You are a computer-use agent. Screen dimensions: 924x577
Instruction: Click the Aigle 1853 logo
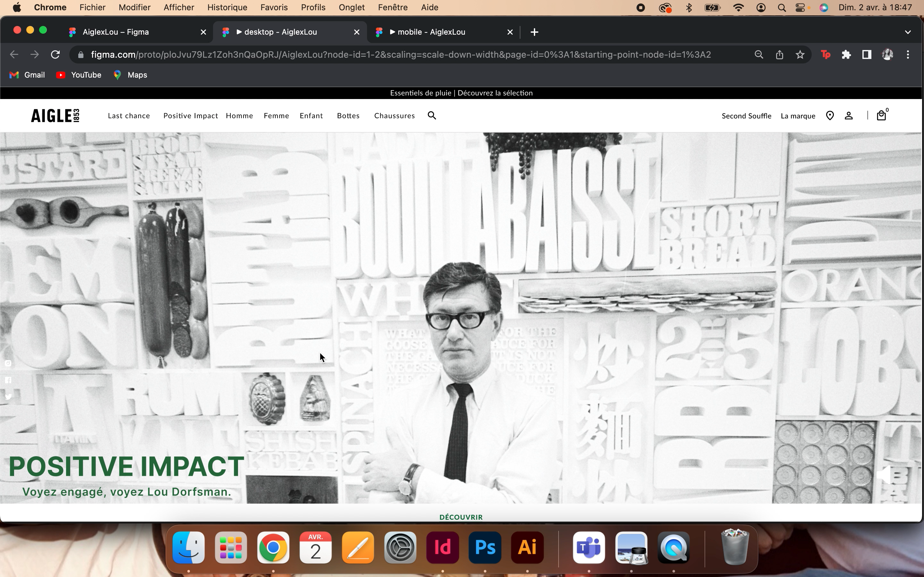click(55, 116)
